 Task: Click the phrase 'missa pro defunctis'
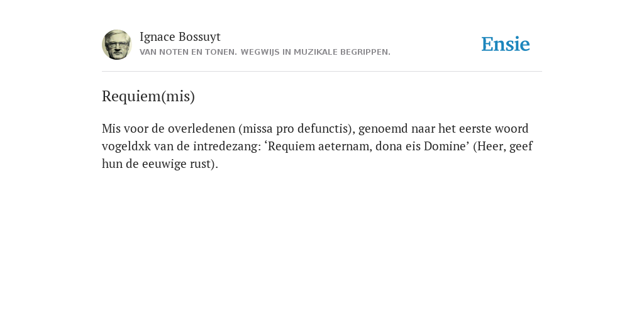pos(296,128)
